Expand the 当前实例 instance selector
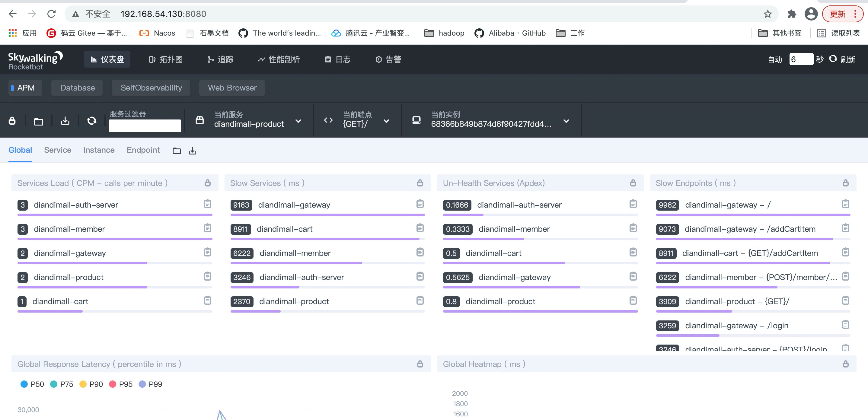The width and height of the screenshot is (868, 420). click(x=566, y=121)
